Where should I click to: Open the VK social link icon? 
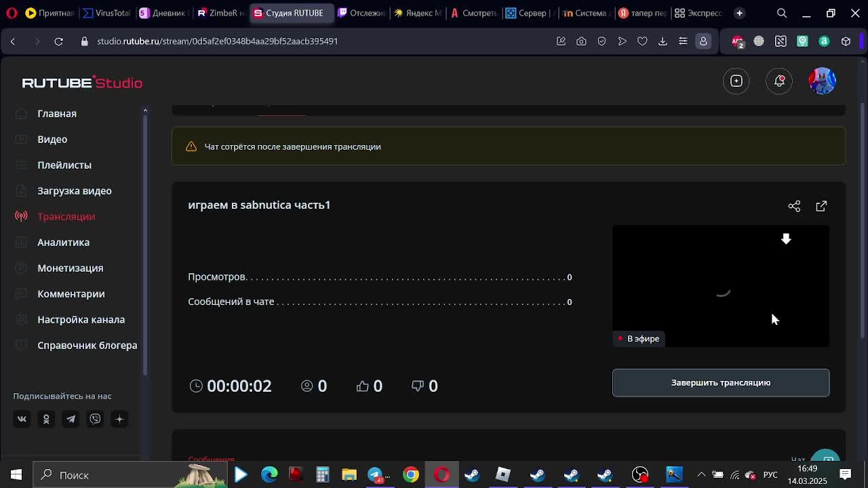click(x=22, y=419)
